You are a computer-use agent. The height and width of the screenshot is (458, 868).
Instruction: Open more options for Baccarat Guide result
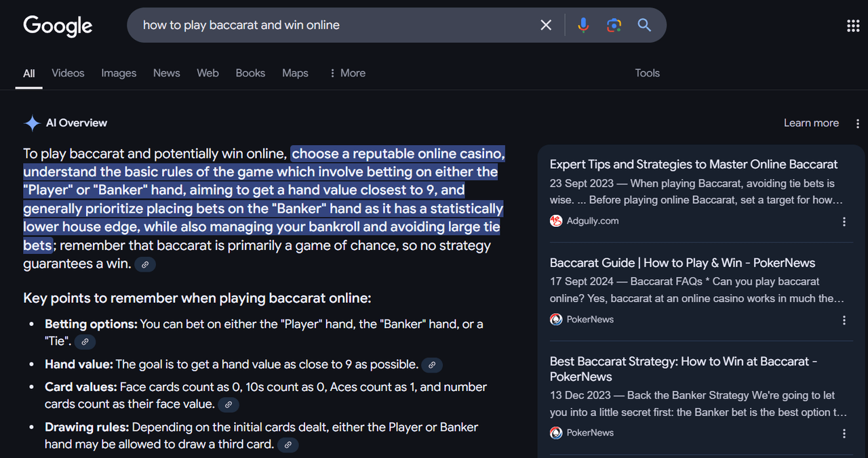pos(844,320)
